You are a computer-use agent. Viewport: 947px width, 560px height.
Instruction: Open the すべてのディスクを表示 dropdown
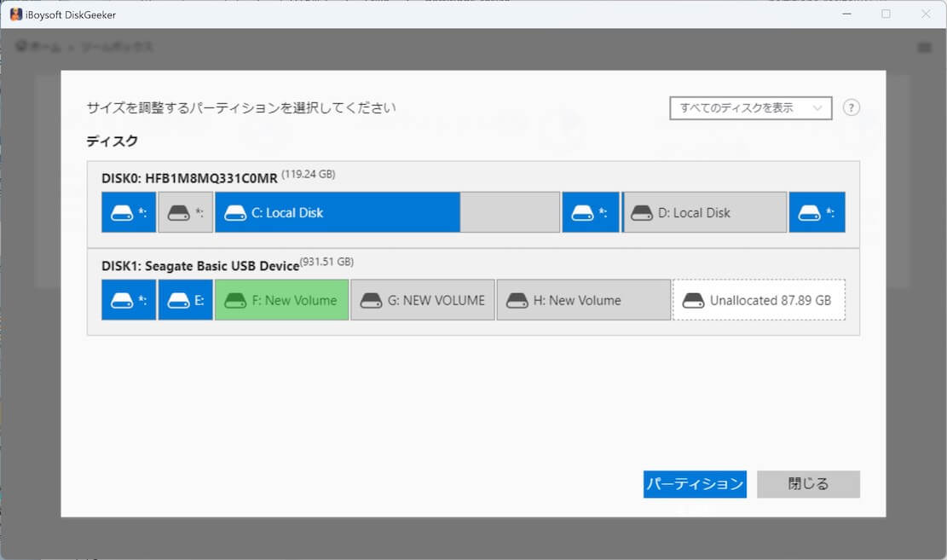[751, 108]
